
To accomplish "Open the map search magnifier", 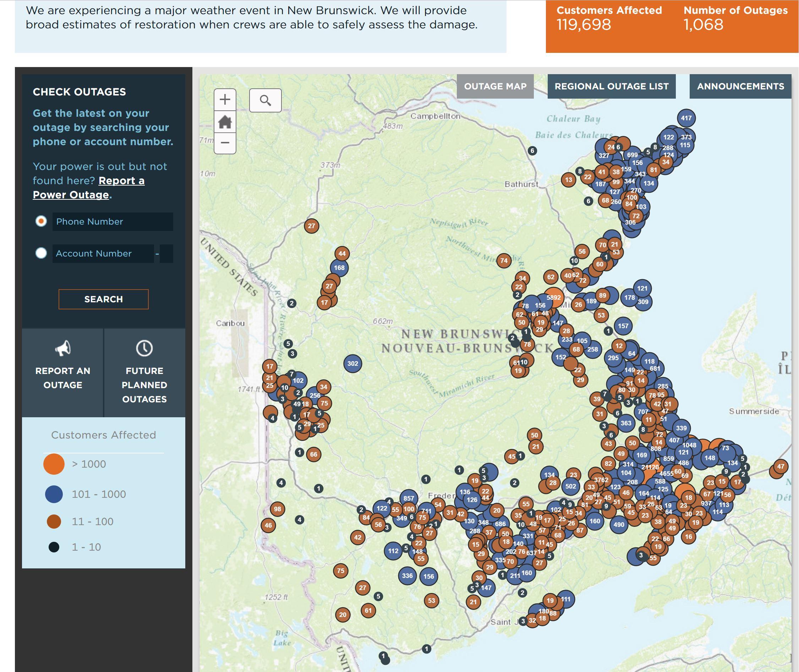I will [x=265, y=100].
